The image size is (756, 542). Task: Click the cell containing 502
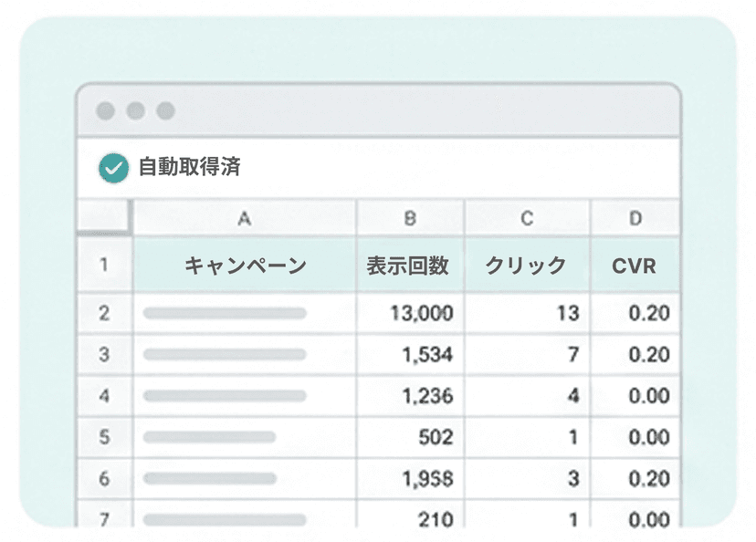(x=410, y=437)
